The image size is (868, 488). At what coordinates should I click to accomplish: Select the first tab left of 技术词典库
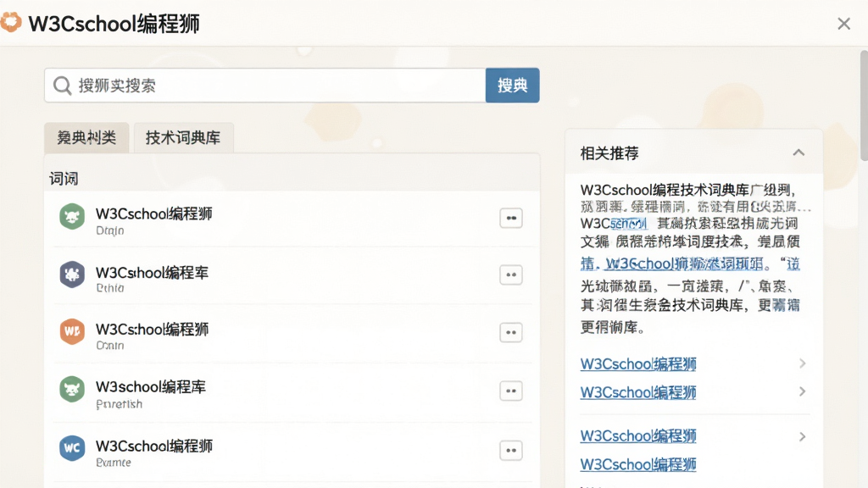click(x=87, y=137)
